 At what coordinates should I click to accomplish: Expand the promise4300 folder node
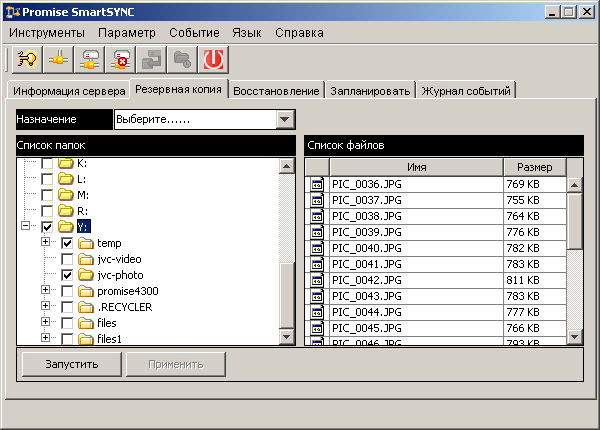coord(46,290)
